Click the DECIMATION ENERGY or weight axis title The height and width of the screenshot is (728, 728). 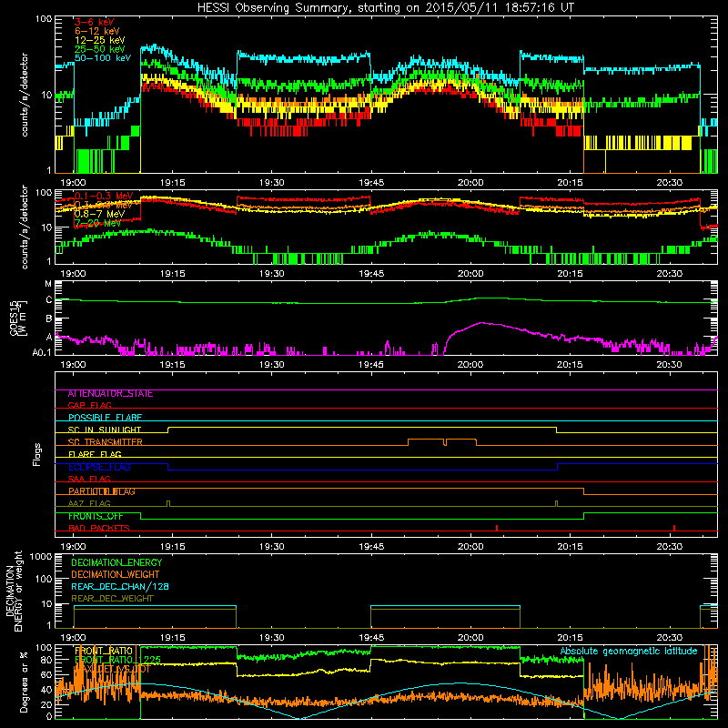click(14, 591)
